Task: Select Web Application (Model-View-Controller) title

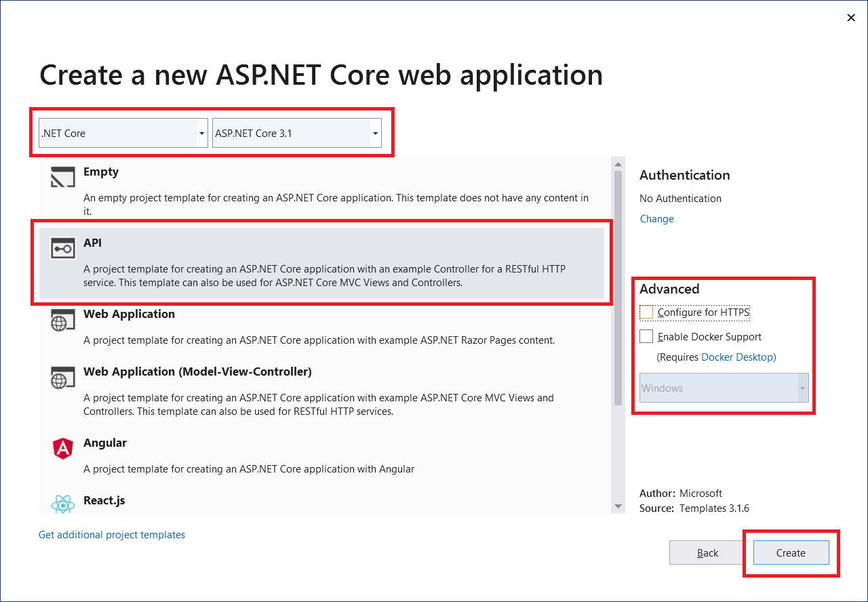Action: point(197,372)
